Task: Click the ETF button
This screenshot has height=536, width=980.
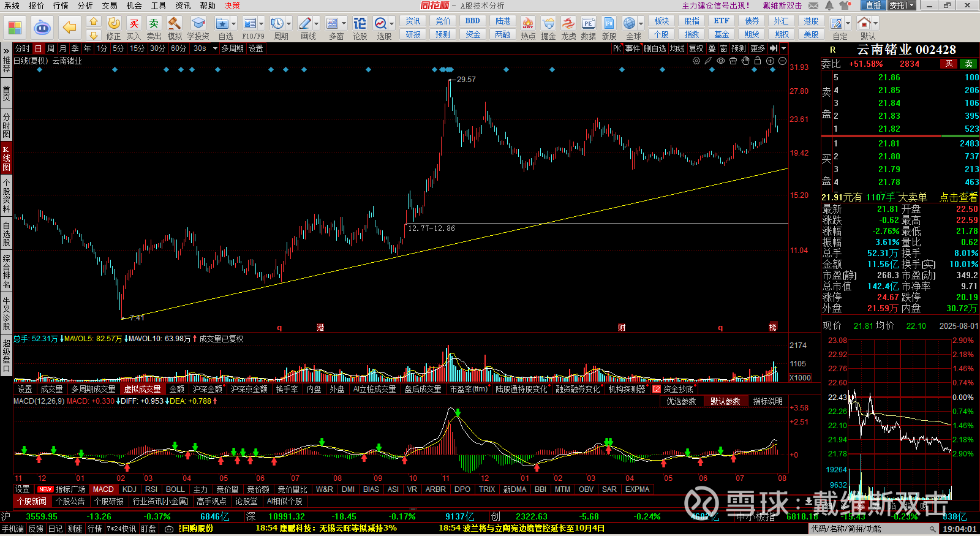Action: (722, 21)
